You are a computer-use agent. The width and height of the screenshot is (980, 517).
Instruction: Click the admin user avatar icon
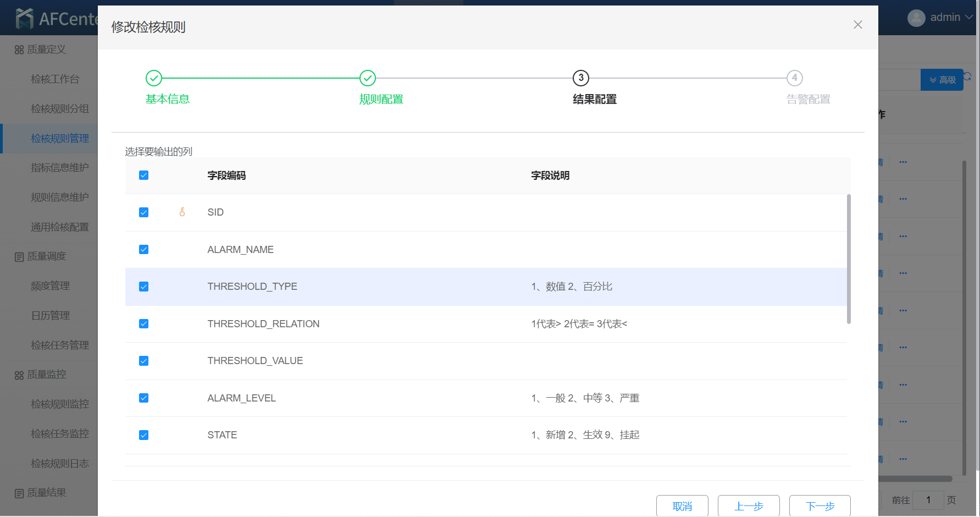(916, 18)
